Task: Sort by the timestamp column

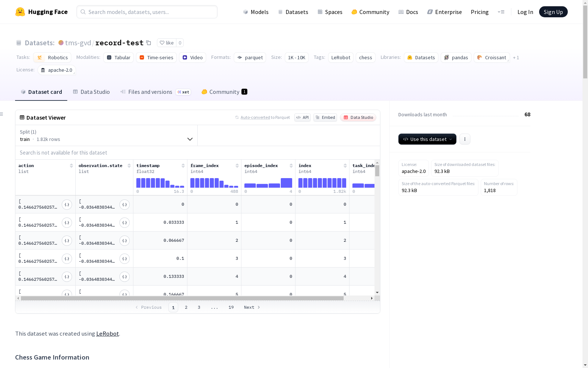Action: (x=183, y=166)
